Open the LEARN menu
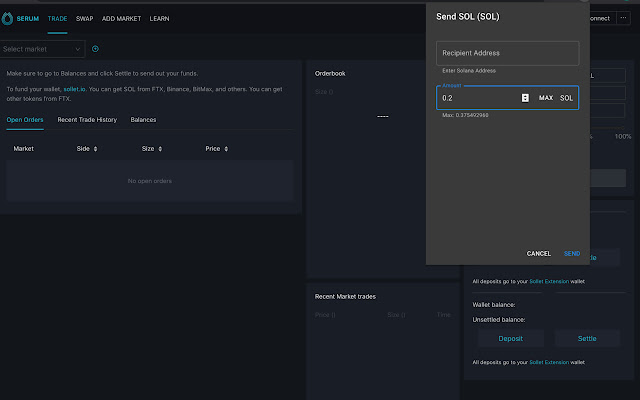 click(x=159, y=18)
